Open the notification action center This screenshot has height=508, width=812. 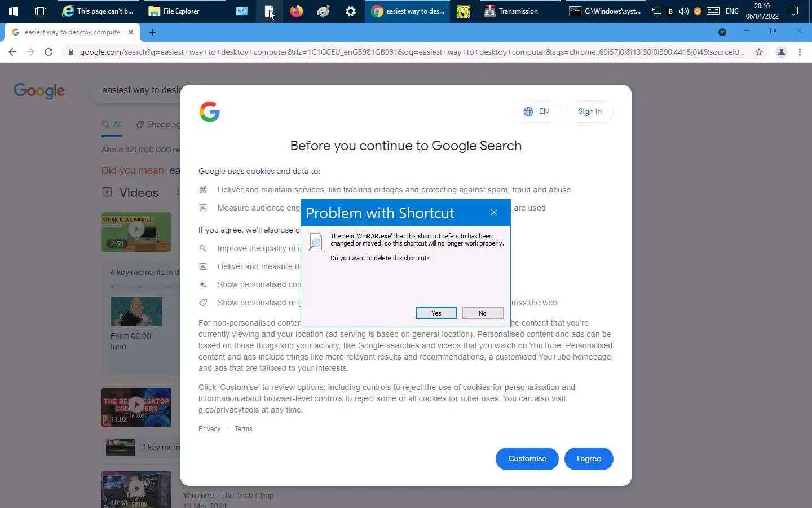pos(793,11)
